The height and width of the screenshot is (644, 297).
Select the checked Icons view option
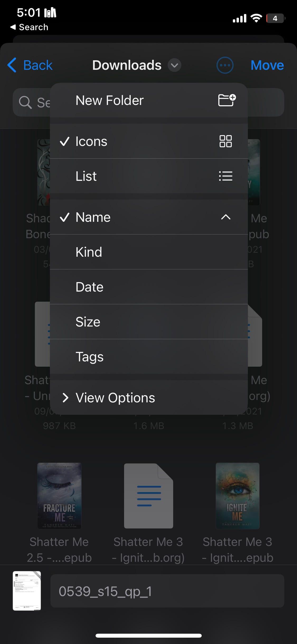click(91, 141)
